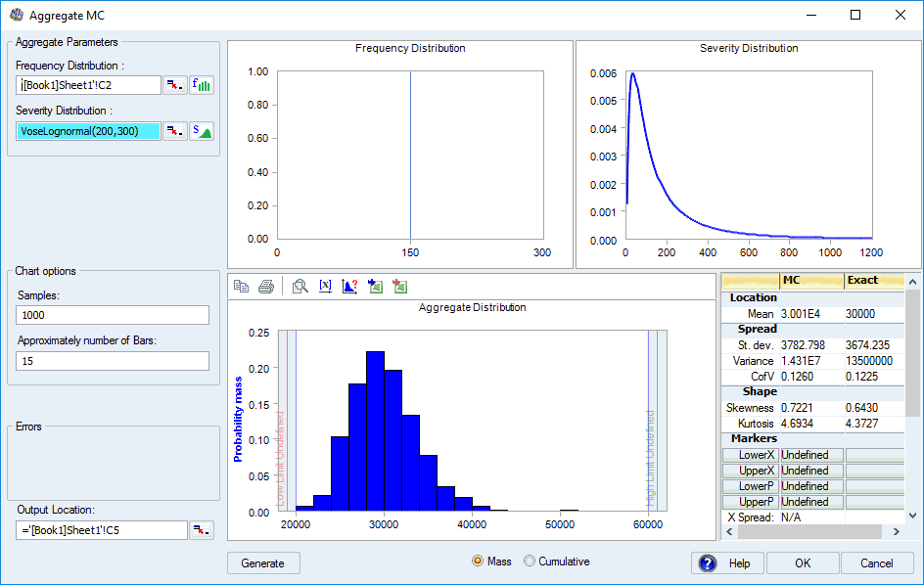Set the LowerX marker from Undefined
The height and width of the screenshot is (585, 924).
pos(809,454)
